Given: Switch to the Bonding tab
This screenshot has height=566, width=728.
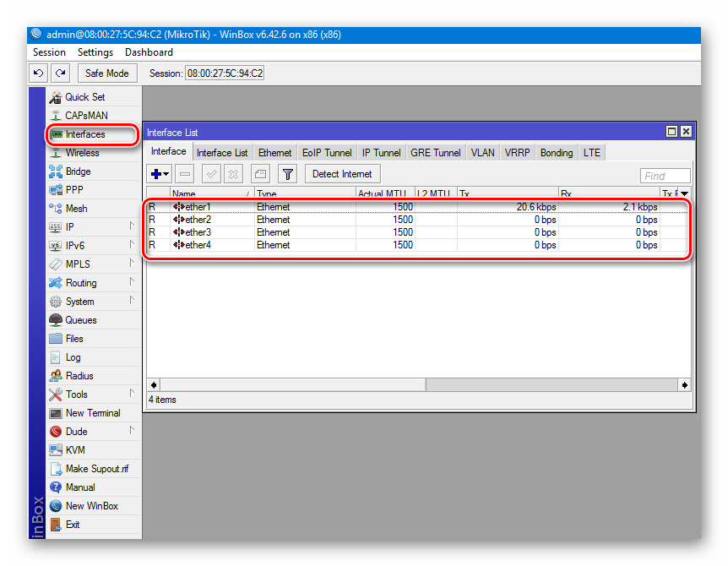Looking at the screenshot, I should (x=557, y=153).
